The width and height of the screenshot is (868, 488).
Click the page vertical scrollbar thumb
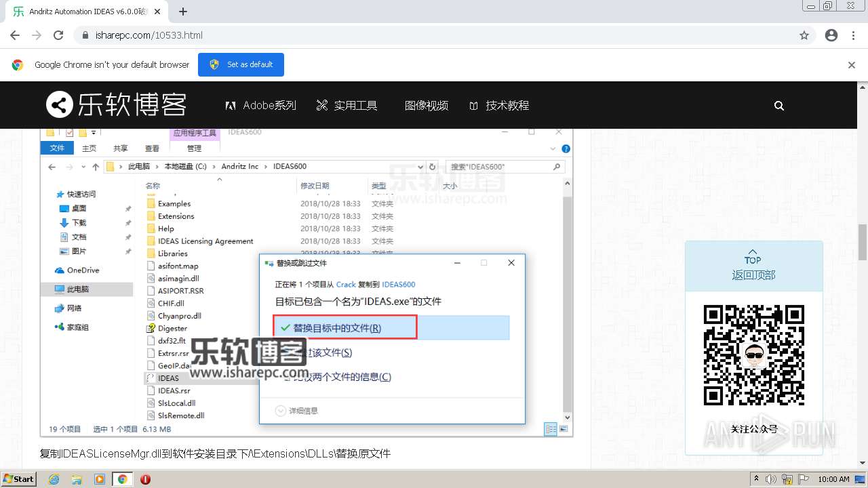pyautogui.click(x=863, y=242)
